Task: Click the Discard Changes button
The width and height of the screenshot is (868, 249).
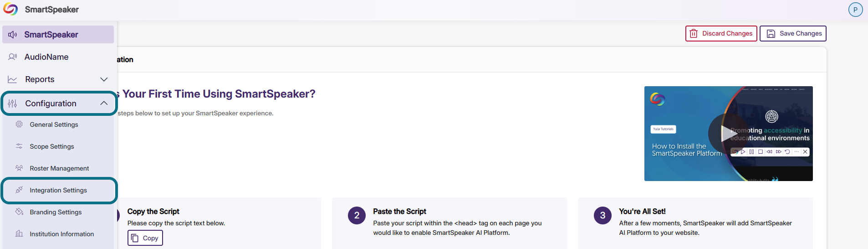Action: click(721, 33)
